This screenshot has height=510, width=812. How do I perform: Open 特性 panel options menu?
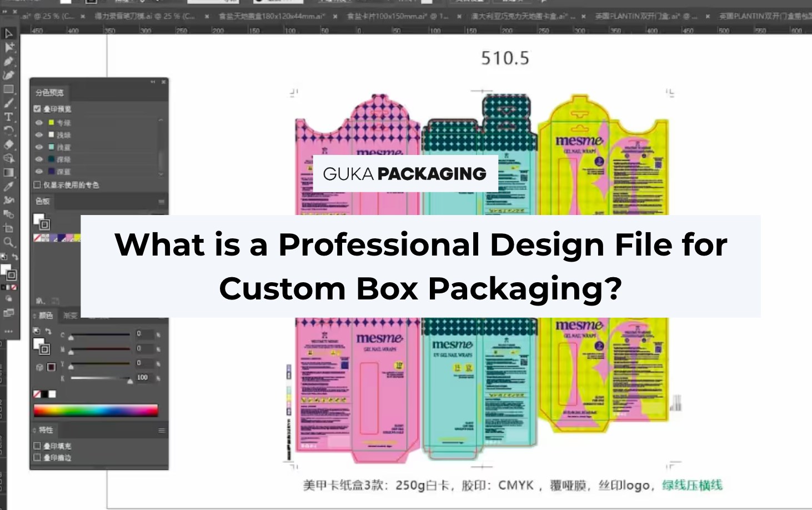coord(162,430)
